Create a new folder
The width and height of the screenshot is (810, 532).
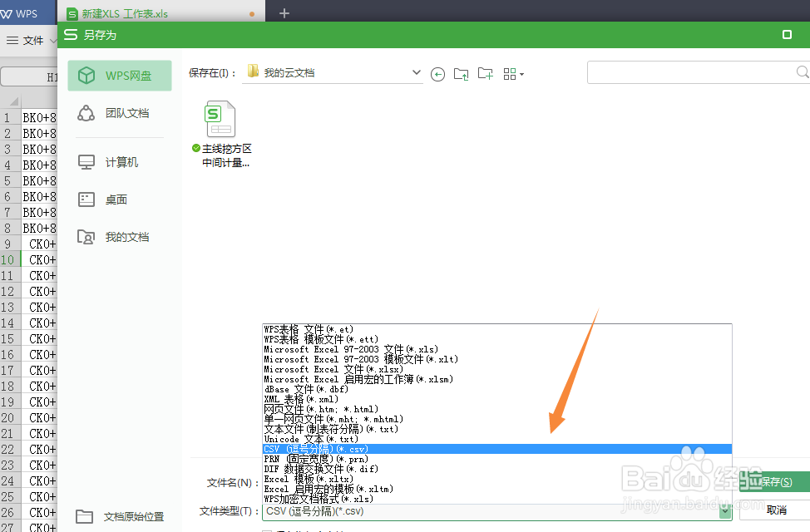(x=485, y=74)
